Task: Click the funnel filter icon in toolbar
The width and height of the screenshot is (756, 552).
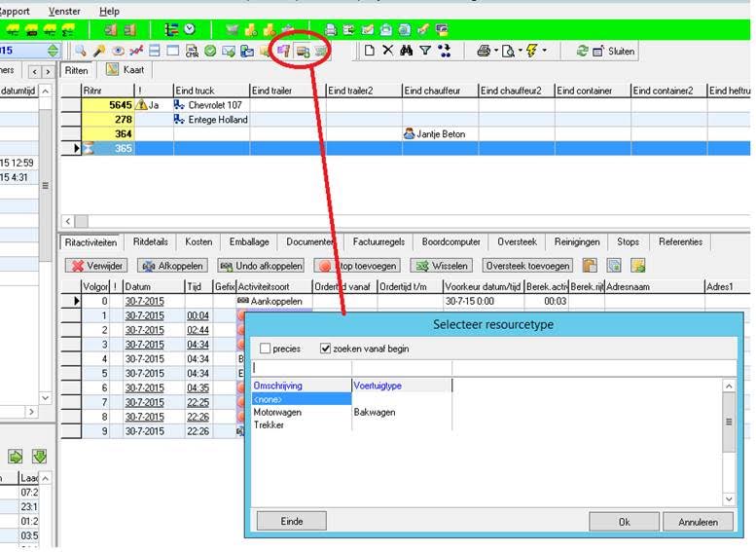Action: 425,51
